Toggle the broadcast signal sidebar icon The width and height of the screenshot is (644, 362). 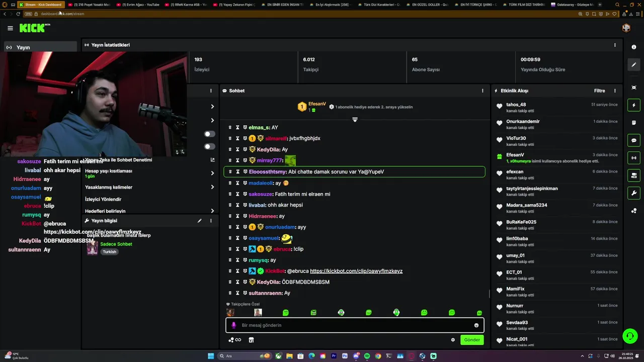tap(634, 158)
